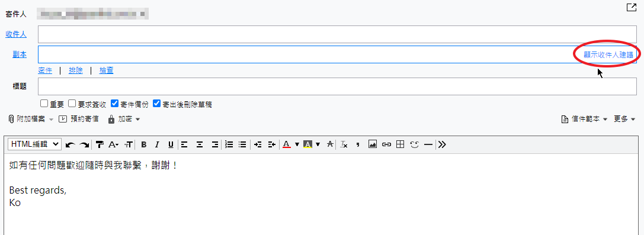Open the emoticon picker
Viewport: 644px width, 235px height.
414,144
